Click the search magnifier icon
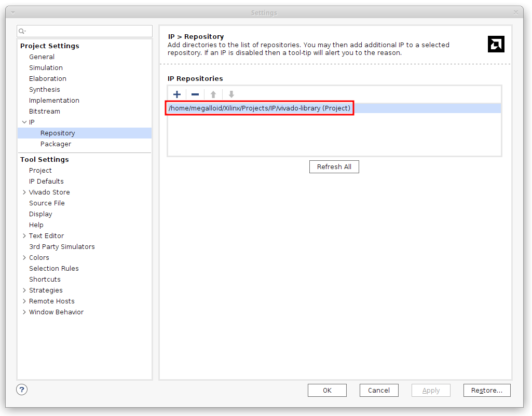 (22, 31)
